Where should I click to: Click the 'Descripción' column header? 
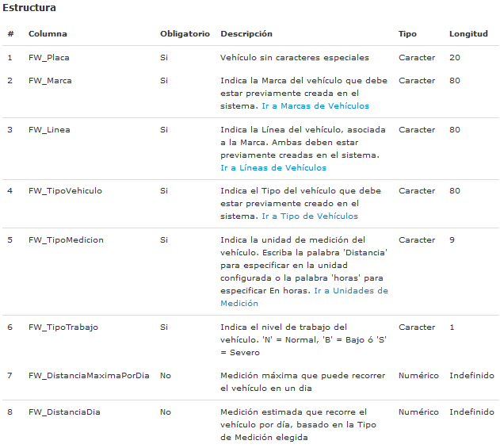click(x=246, y=34)
